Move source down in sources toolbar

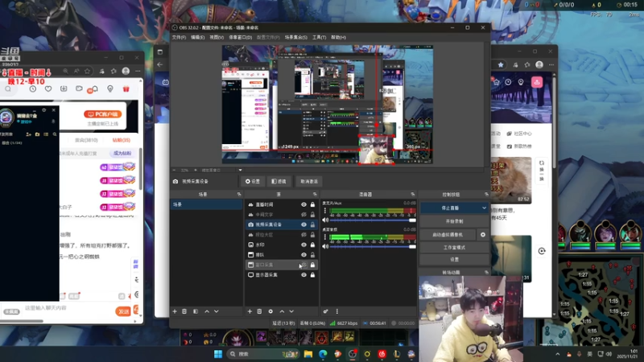point(291,311)
